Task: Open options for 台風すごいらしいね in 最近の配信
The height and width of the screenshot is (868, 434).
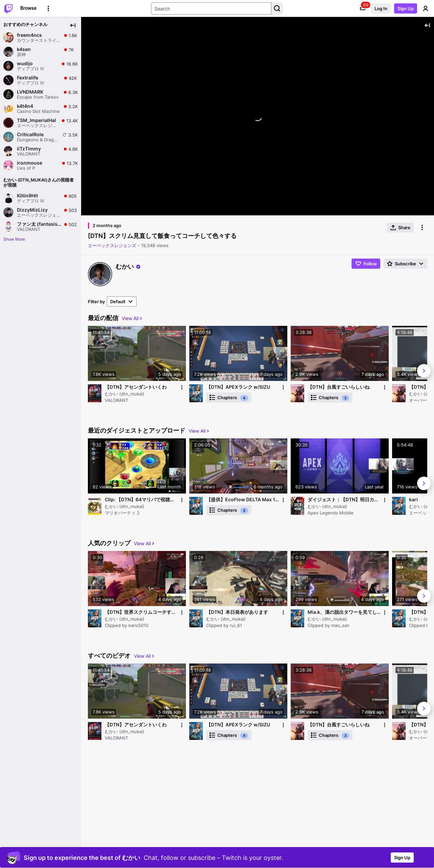Action: [x=385, y=387]
